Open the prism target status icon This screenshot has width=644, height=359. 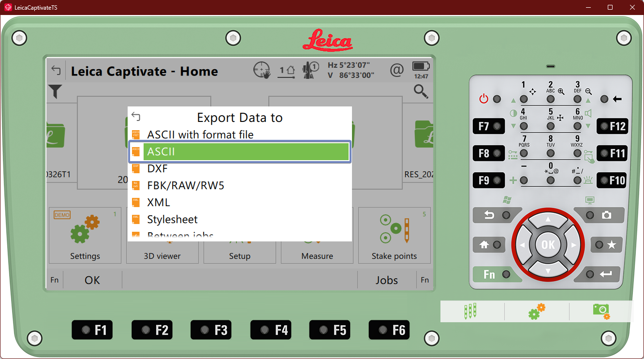pyautogui.click(x=310, y=71)
